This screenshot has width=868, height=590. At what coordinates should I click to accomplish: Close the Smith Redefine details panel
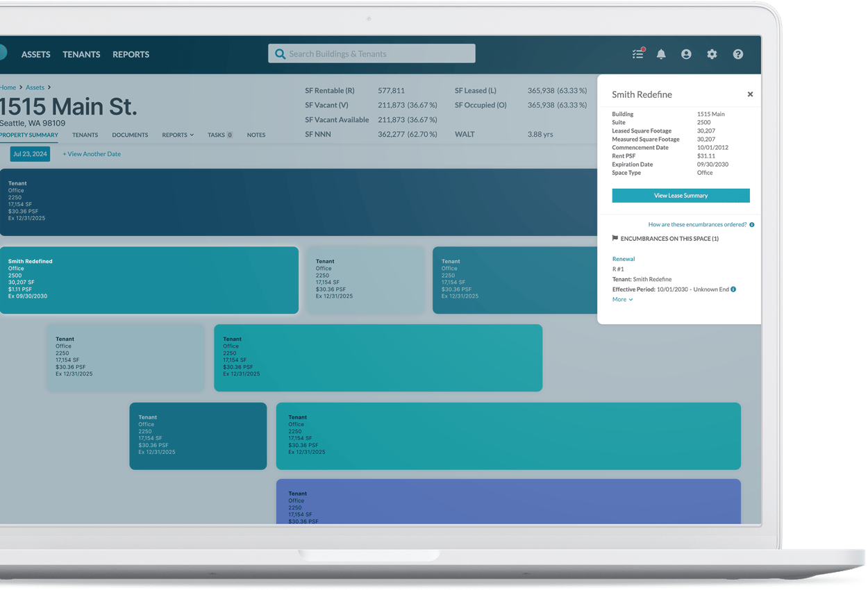point(750,94)
